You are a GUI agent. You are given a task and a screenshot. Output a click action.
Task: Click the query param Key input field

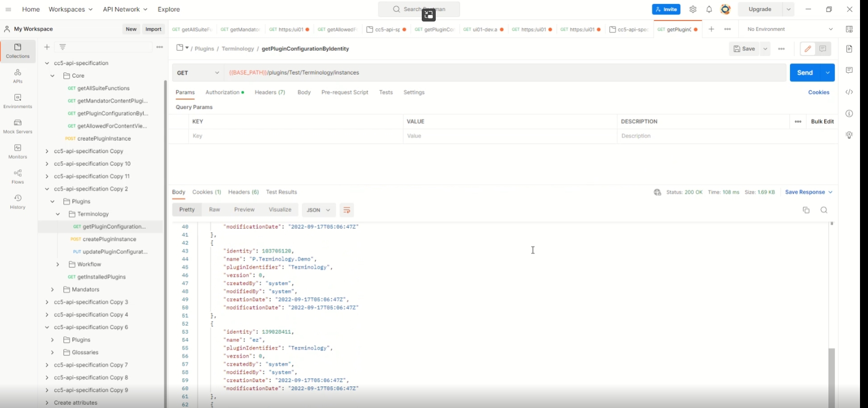295,136
